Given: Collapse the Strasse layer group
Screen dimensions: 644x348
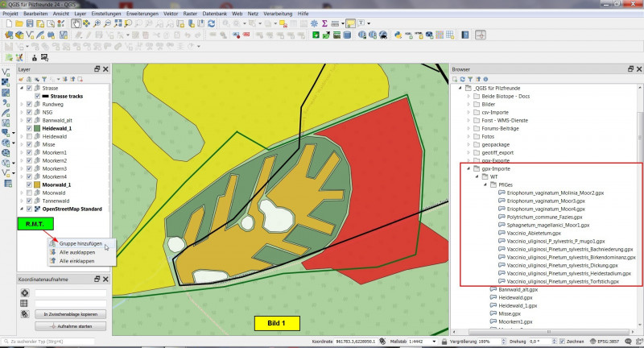Looking at the screenshot, I should click(23, 88).
